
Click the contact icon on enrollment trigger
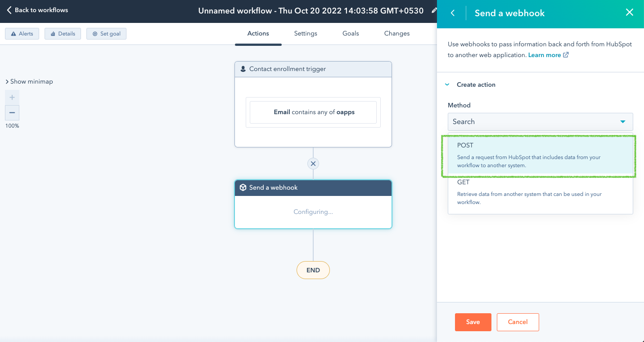click(243, 69)
